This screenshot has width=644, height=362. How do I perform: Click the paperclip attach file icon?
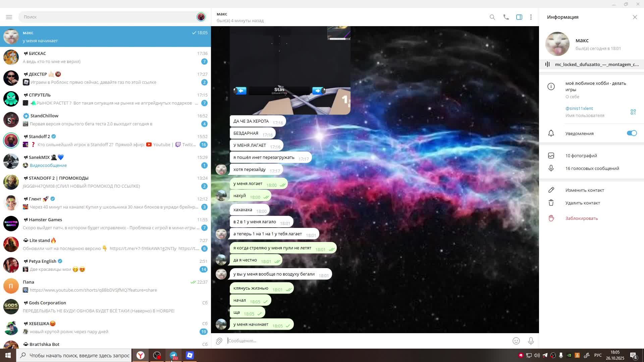[x=219, y=341]
